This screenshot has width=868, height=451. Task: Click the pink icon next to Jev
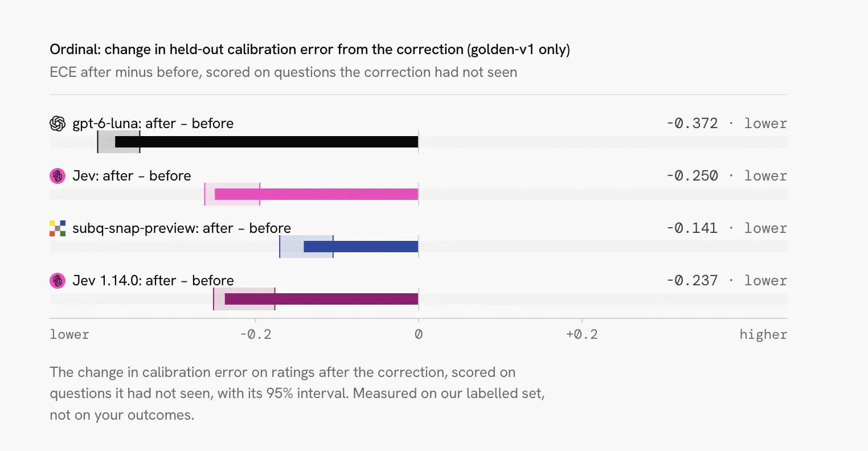pyautogui.click(x=58, y=176)
